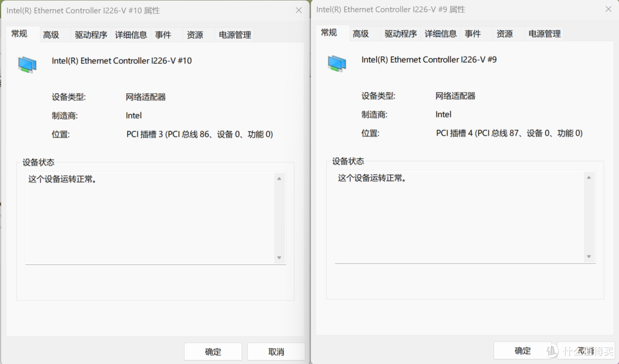Select text 'PCI 插槽 3 (PCI 总线 86、设备 0、功能 0)'
Image resolution: width=619 pixels, height=364 pixels.
click(199, 134)
